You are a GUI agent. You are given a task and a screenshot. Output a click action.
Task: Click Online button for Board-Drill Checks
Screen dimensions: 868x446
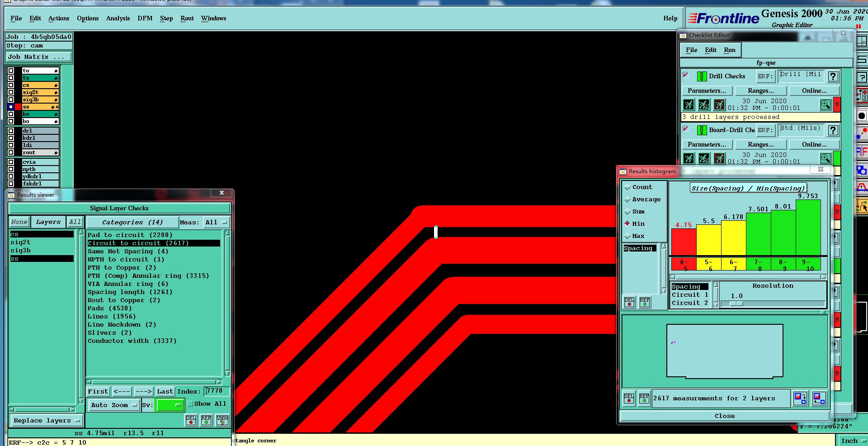(814, 145)
